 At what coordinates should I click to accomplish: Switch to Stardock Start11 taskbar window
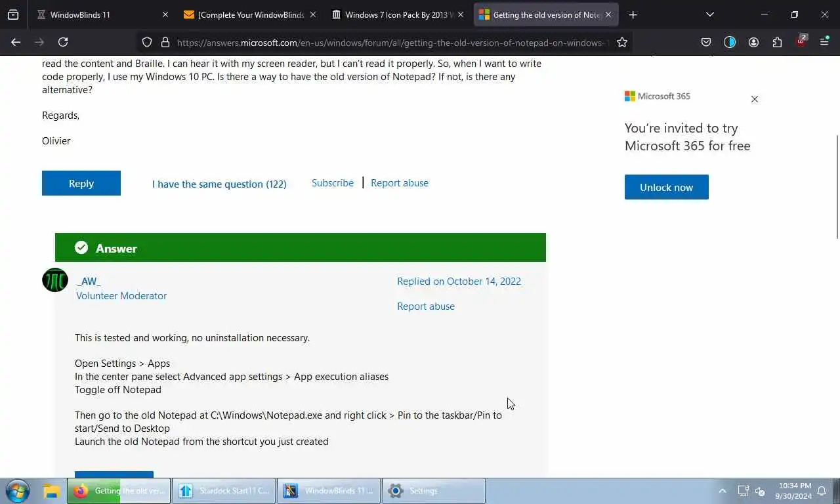click(224, 491)
